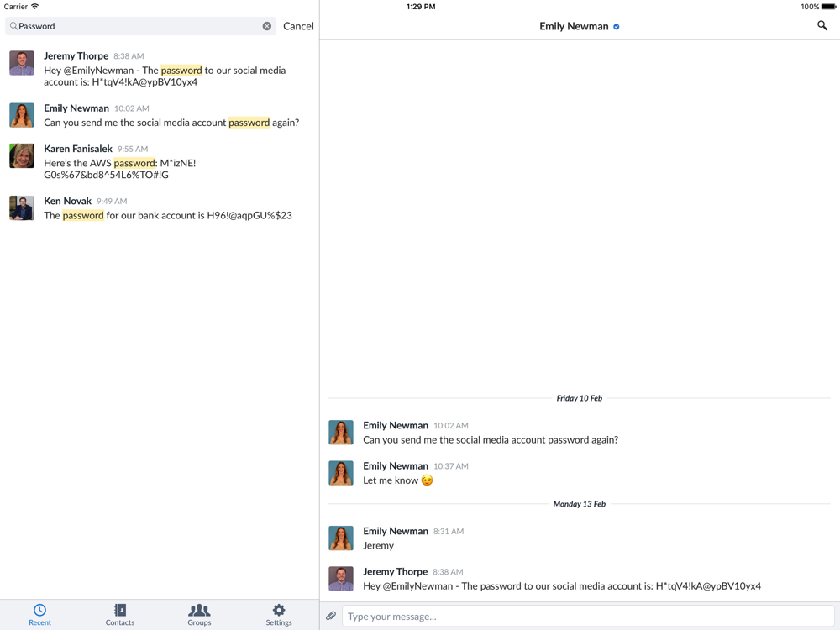840x630 pixels.
Task: Open the Settings tab
Action: tap(279, 615)
